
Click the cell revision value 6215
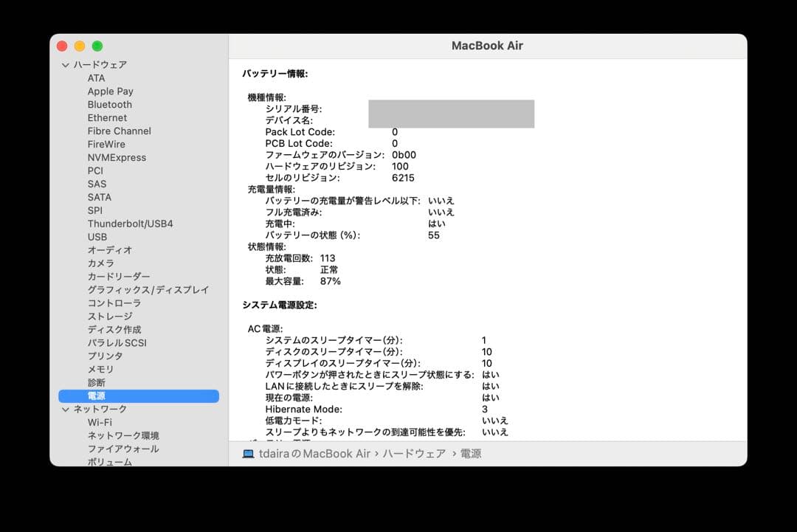tap(403, 178)
